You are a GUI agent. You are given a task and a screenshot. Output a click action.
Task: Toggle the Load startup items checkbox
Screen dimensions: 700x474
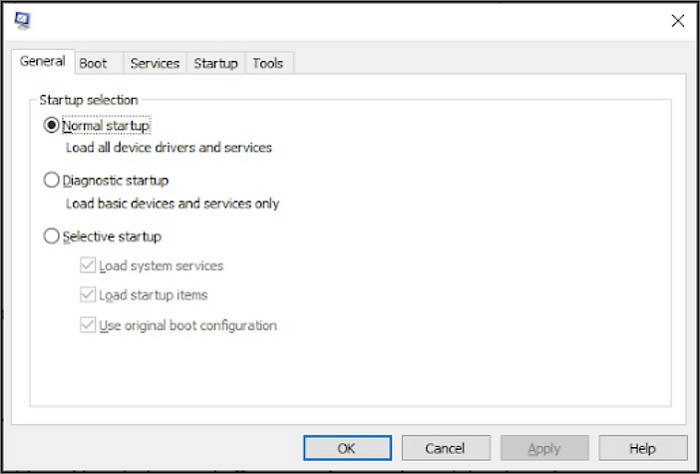88,296
